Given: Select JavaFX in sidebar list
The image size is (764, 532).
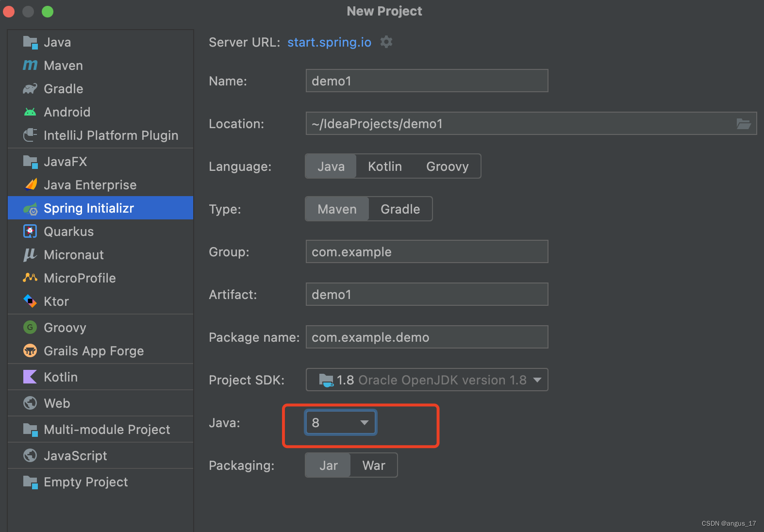Looking at the screenshot, I should [100, 162].
